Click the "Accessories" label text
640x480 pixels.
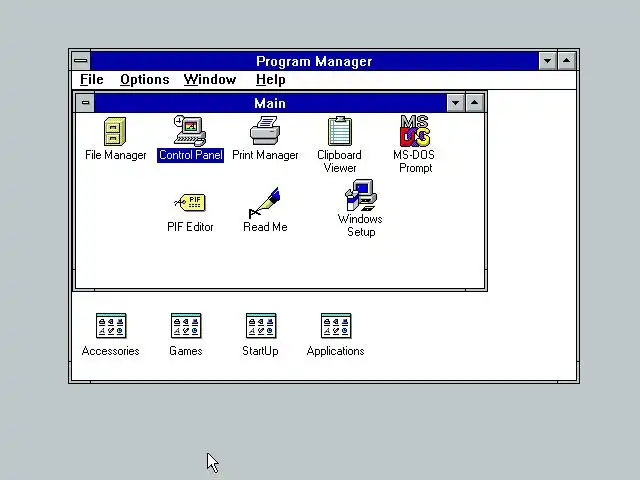[111, 351]
